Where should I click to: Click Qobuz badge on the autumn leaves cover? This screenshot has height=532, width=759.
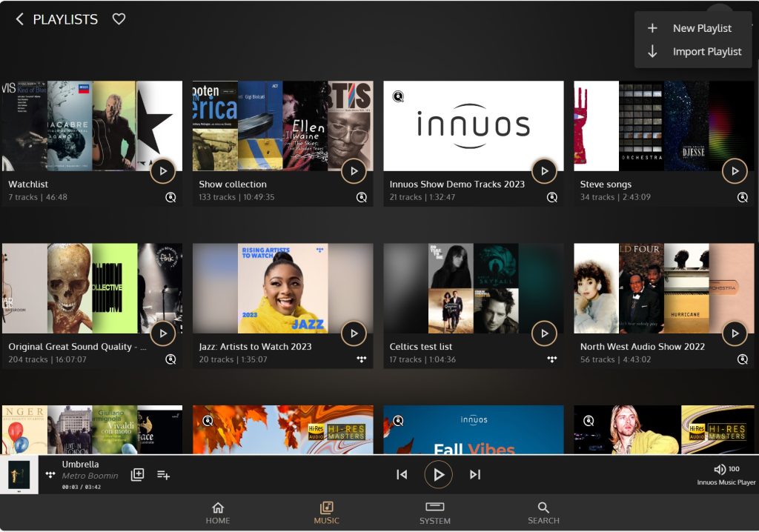click(208, 421)
